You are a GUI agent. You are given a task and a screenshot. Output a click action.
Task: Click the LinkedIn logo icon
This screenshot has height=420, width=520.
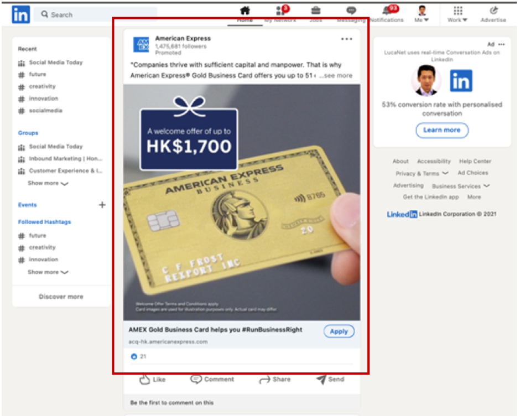[x=21, y=15]
